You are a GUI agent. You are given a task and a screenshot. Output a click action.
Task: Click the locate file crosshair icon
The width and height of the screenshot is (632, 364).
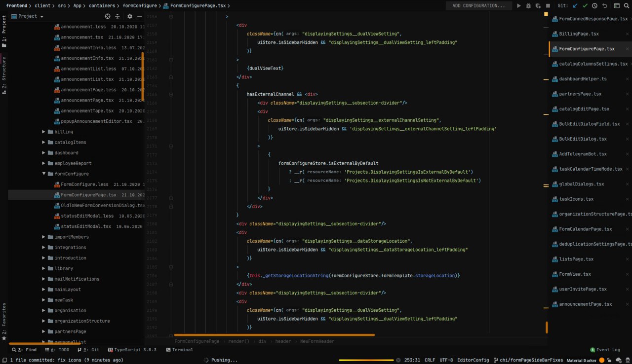point(108,16)
